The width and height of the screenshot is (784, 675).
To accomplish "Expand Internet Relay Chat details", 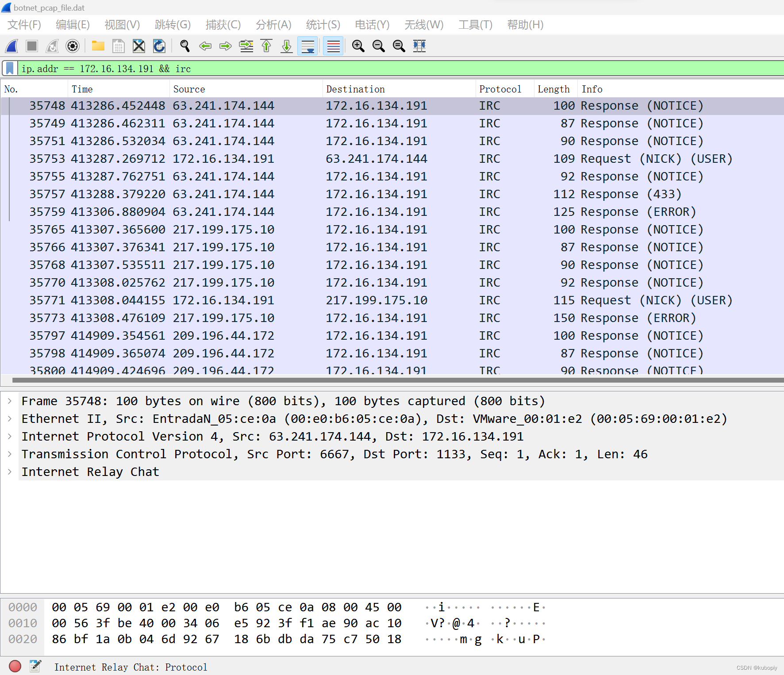I will pos(10,472).
